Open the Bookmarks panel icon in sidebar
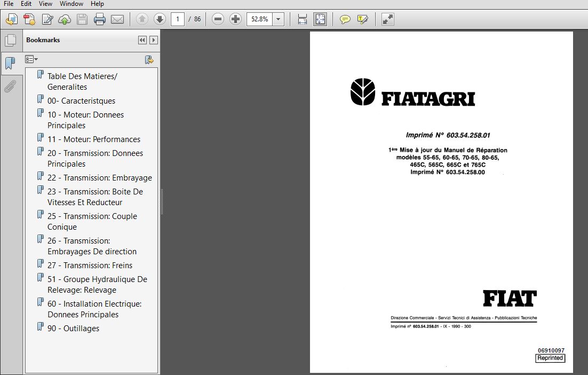Viewport: 588px width, 375px height. (x=10, y=63)
